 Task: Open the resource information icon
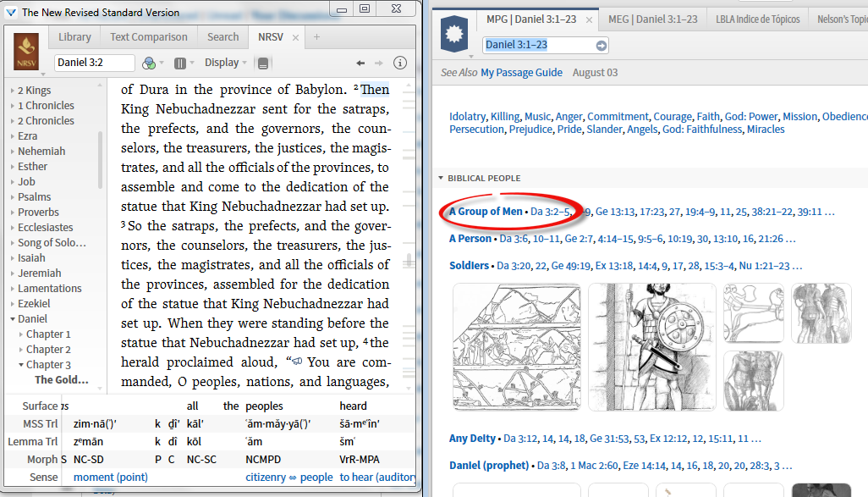[x=399, y=63]
